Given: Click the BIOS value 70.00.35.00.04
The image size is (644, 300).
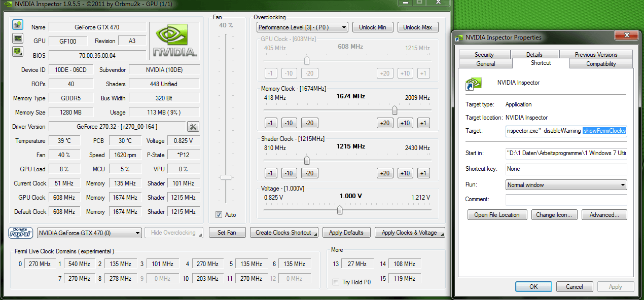Looking at the screenshot, I should click(x=97, y=56).
